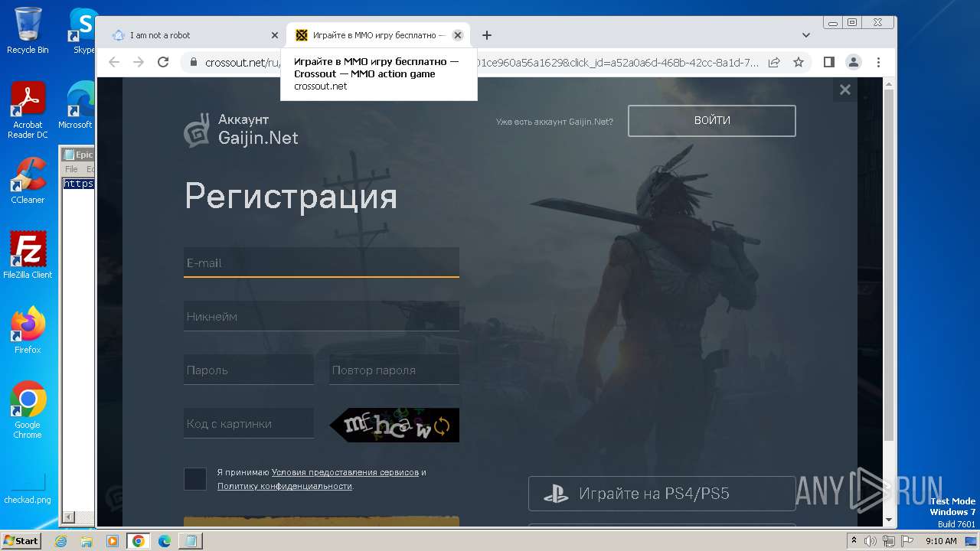
Task: Open the CCleaner desktop icon
Action: [x=28, y=181]
